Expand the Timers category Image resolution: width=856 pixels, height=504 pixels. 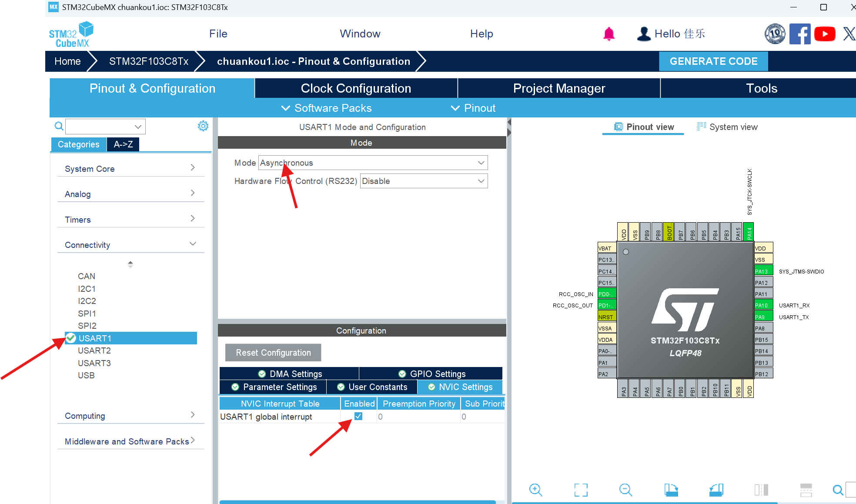(130, 219)
